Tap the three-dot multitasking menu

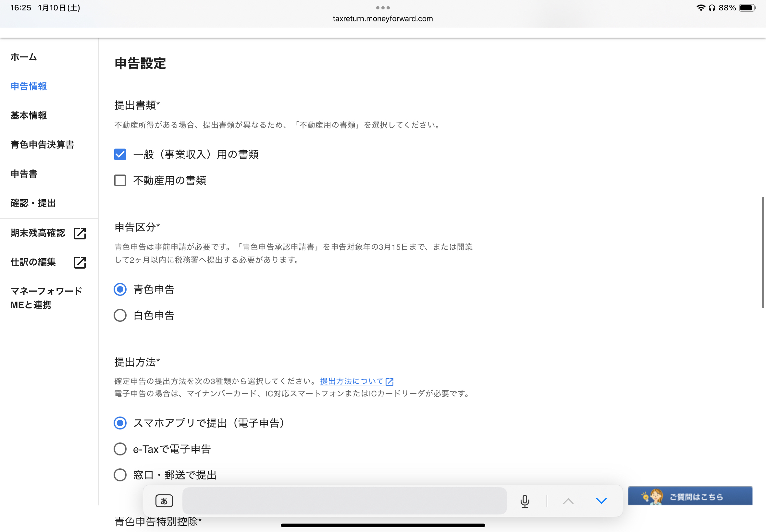click(x=383, y=8)
